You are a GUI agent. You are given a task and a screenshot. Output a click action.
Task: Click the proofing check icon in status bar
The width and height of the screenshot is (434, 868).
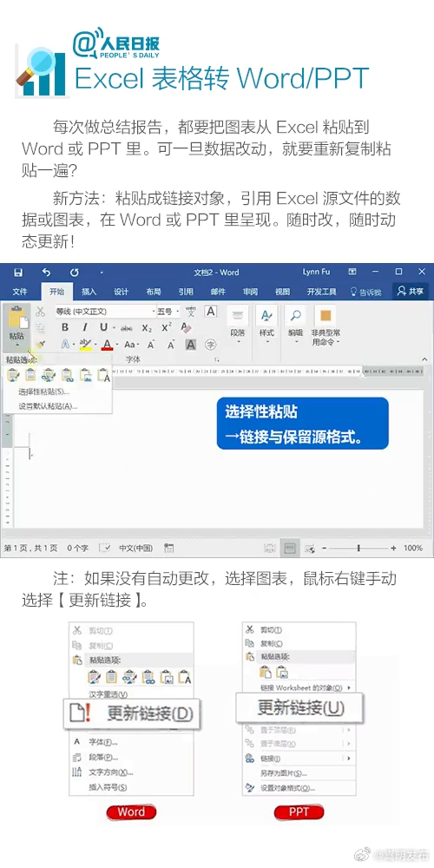[x=105, y=548]
